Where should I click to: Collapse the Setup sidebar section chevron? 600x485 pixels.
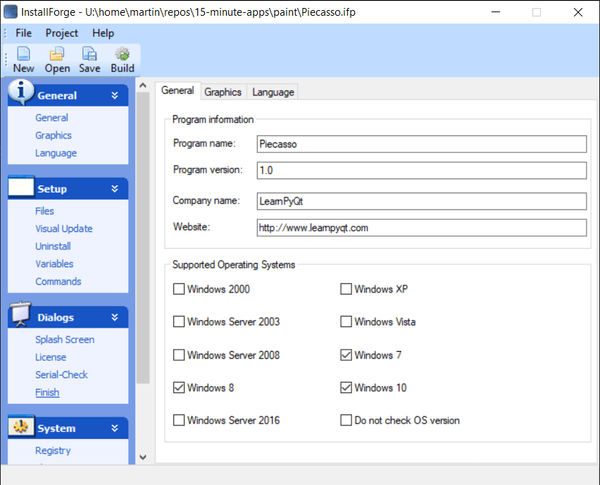point(114,189)
